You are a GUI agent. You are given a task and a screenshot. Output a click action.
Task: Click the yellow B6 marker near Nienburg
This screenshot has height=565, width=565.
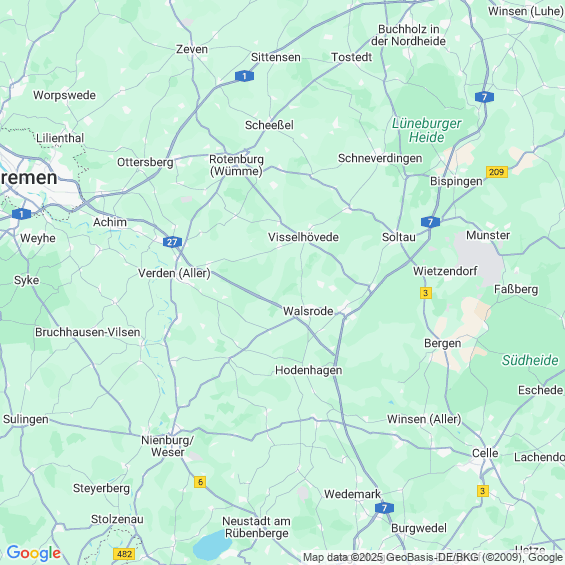[x=200, y=482]
